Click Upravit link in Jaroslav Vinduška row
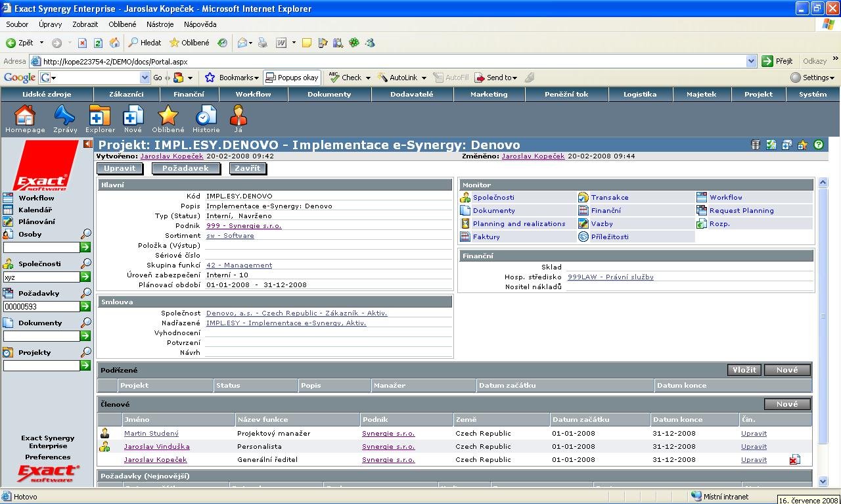Viewport: 841px width, 504px height. click(754, 446)
